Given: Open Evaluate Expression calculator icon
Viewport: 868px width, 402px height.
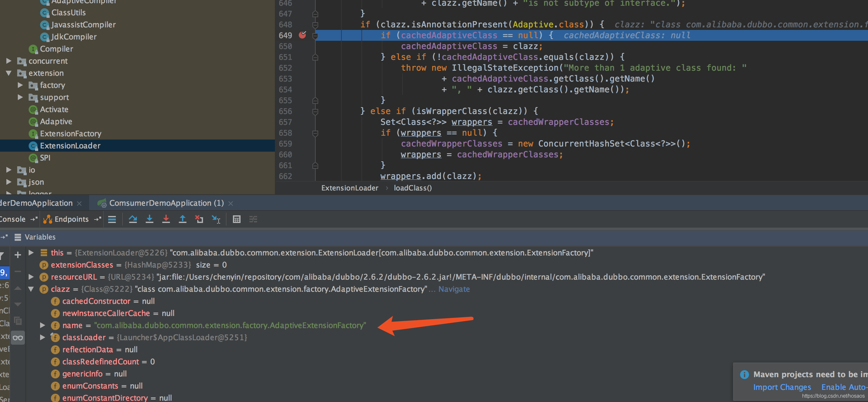Looking at the screenshot, I should [236, 219].
